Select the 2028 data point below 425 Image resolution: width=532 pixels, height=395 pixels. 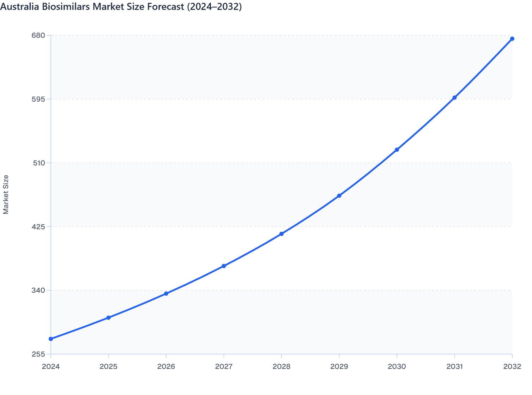[x=281, y=233]
